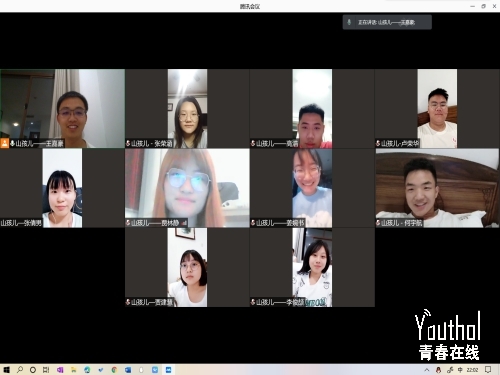500x375 pixels.
Task: Select the man lying on bed's video tile
Action: [x=438, y=188]
